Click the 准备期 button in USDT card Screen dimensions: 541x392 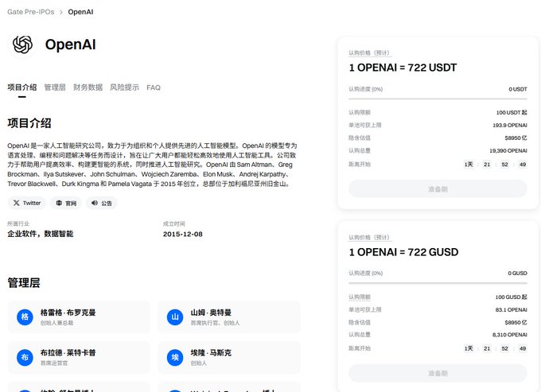click(x=438, y=189)
